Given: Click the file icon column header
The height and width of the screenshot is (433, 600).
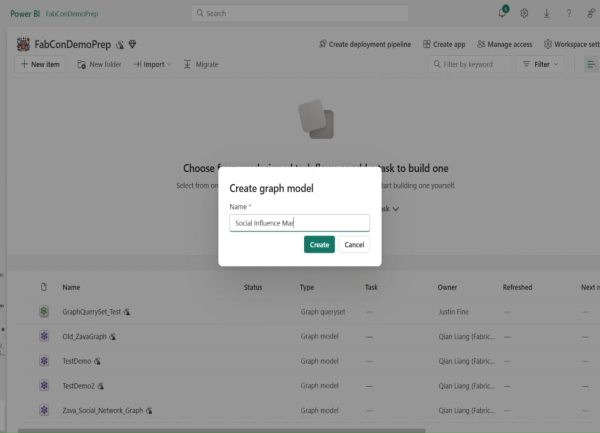Looking at the screenshot, I should [44, 287].
